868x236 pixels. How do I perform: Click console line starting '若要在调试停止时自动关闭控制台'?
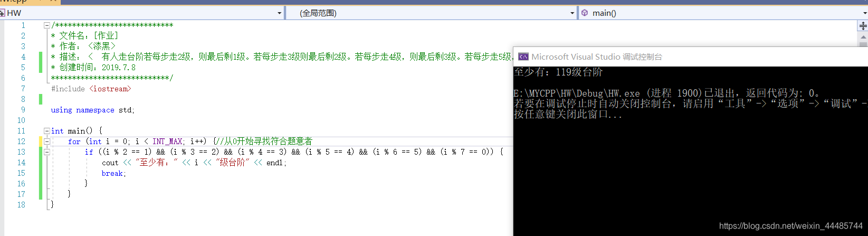click(x=691, y=104)
